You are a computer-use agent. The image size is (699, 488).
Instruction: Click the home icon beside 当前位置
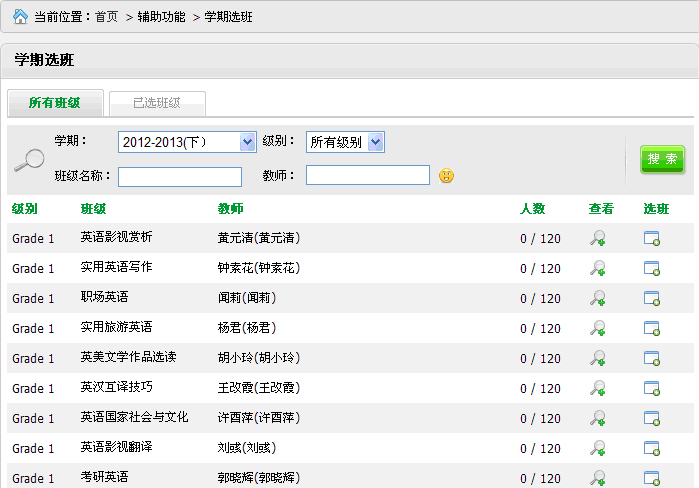20,17
